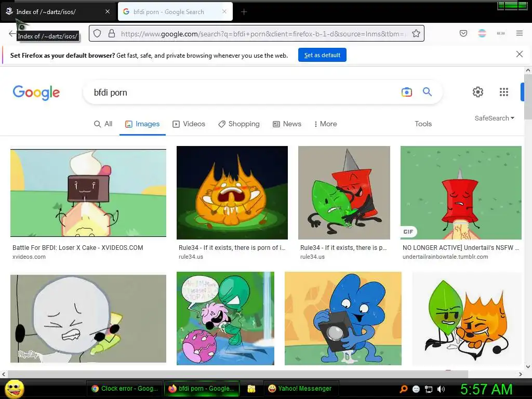Open the network connection tray icon
The width and height of the screenshot is (532, 399).
(x=429, y=390)
